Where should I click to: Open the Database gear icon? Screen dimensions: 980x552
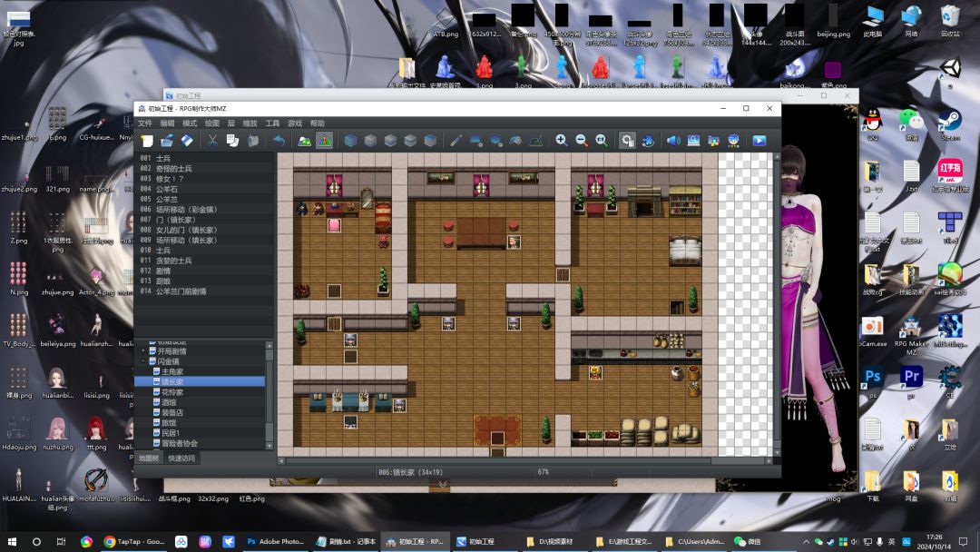pyautogui.click(x=627, y=141)
